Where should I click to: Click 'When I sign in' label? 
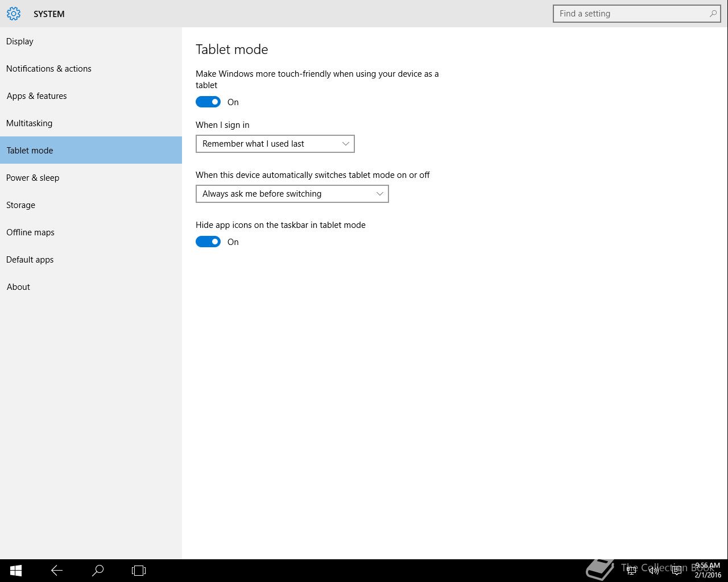click(x=222, y=125)
